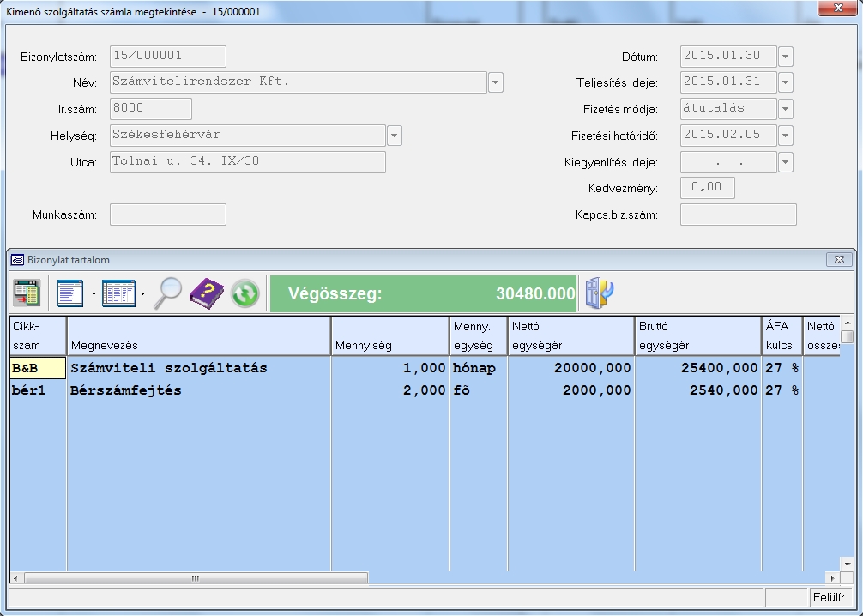Close the Bizonylat tartalom panel
This screenshot has height=616, width=863.
coord(838,260)
